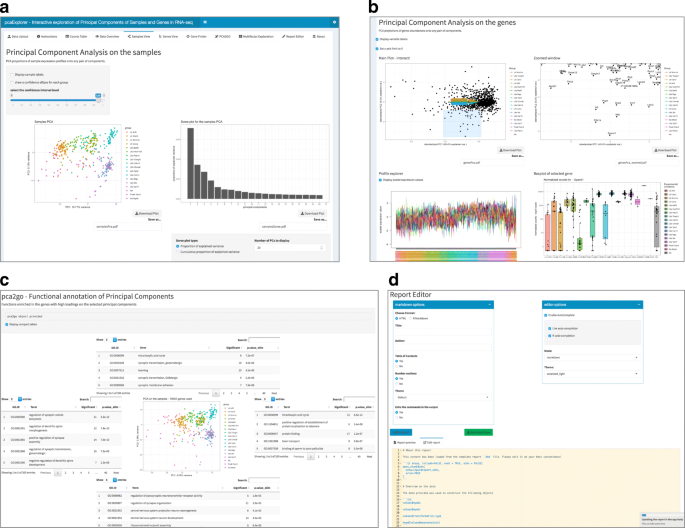Click the Next pagination link under the top pca2go table

pyautogui.click(x=274, y=393)
